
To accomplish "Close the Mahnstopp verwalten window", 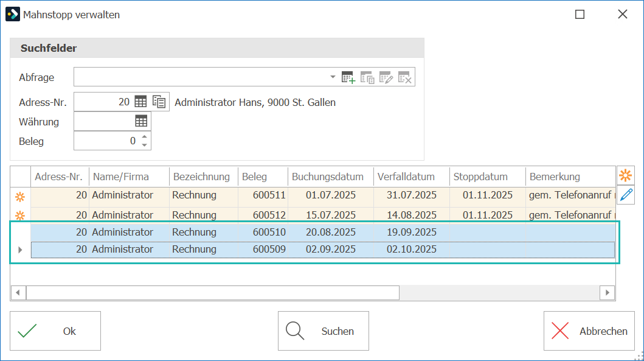I will (623, 15).
